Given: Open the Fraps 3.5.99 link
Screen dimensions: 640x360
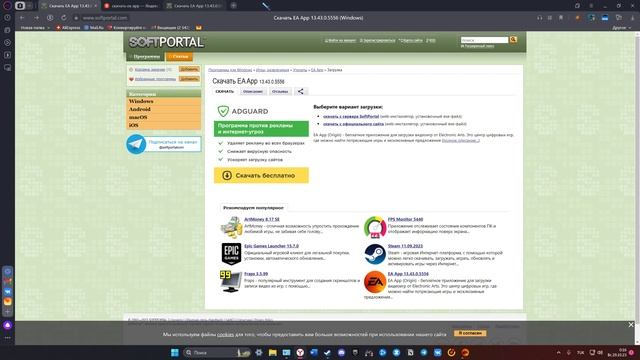Looking at the screenshot, I should (256, 274).
